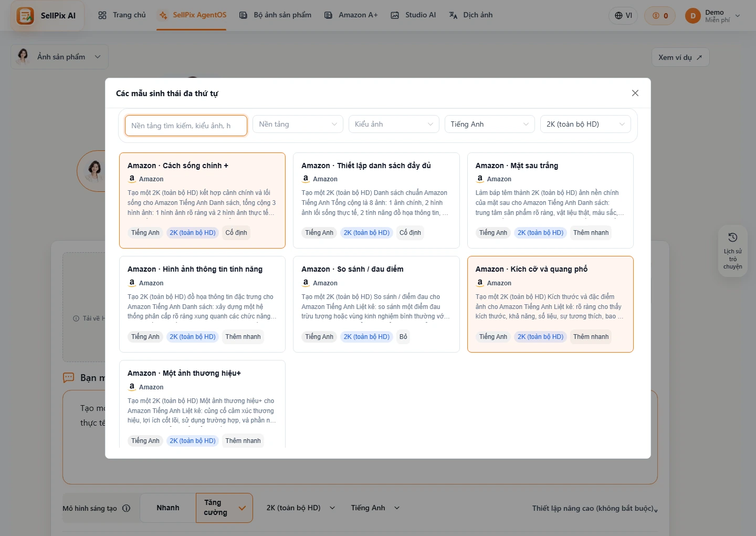756x536 pixels.
Task: Click the info icon next to Mô hình sáng tạo
Action: click(127, 508)
